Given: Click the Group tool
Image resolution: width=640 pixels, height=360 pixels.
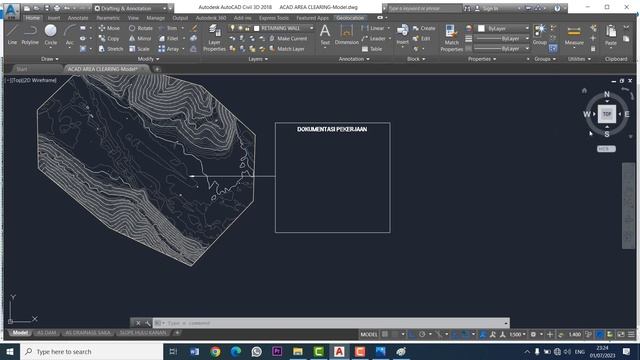Looking at the screenshot, I should 540,34.
